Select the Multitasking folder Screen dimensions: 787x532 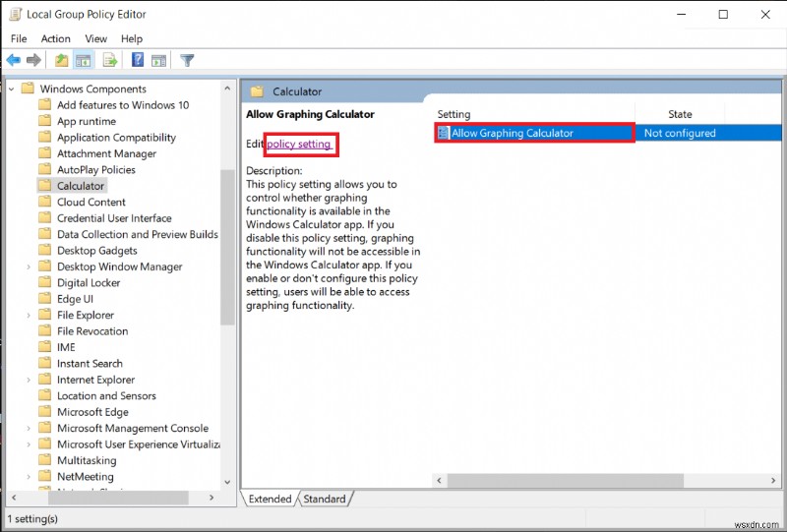[x=87, y=460]
